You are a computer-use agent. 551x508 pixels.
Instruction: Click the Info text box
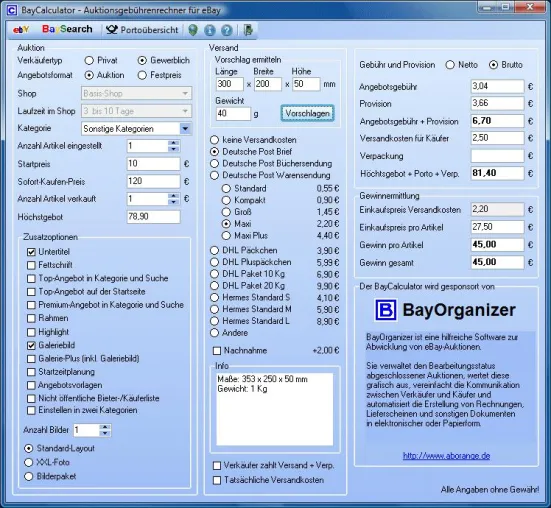coord(275,409)
